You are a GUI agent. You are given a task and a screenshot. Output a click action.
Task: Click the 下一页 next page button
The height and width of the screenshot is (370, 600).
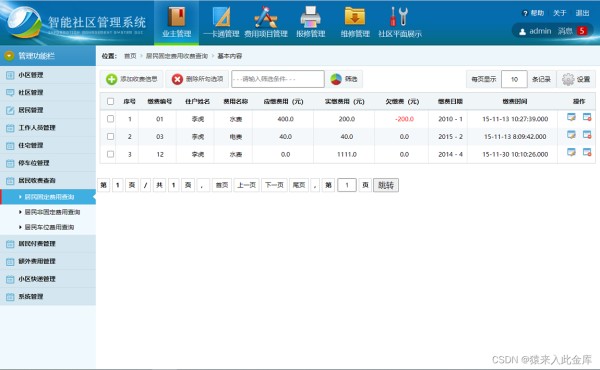(274, 185)
